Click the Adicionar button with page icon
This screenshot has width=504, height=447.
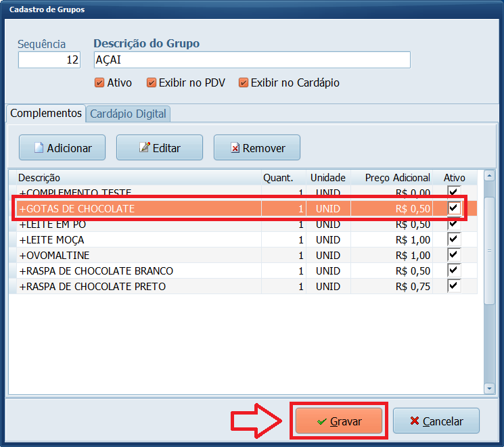tap(62, 147)
